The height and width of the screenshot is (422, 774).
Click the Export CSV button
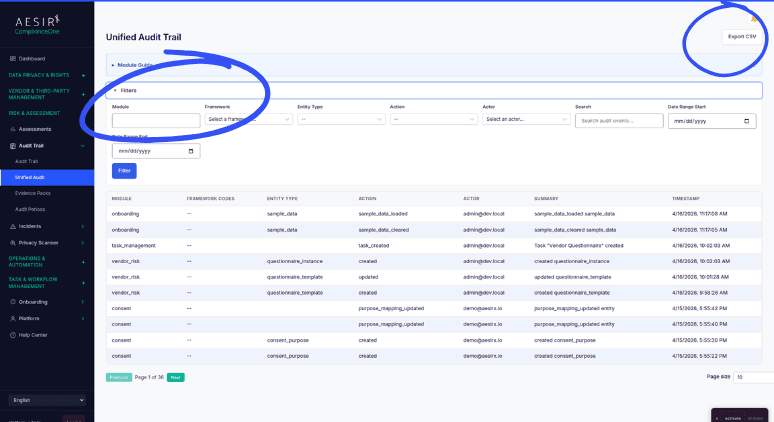pyautogui.click(x=742, y=37)
